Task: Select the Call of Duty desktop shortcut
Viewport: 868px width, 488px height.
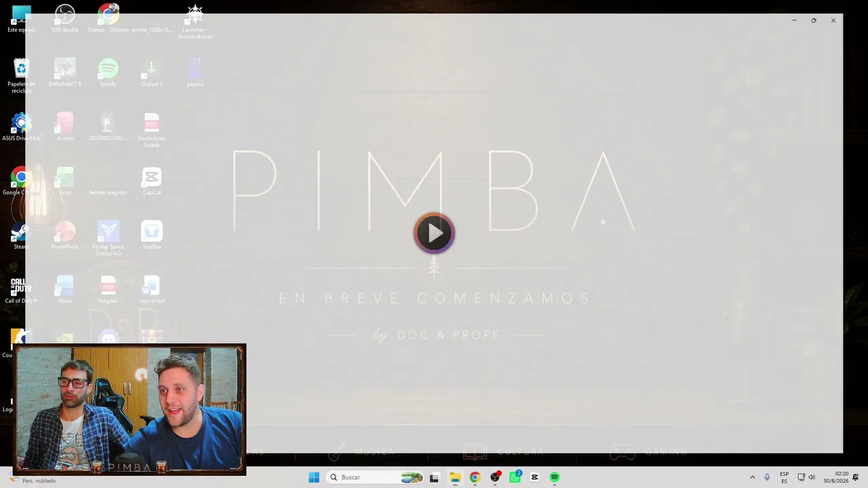Action: point(21,290)
